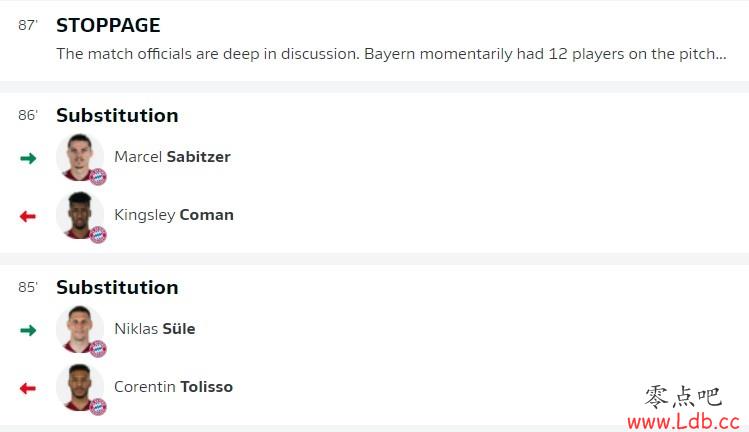This screenshot has width=749, height=432.
Task: Click the red arrow beside Corentin Tolisso
Action: point(28,388)
